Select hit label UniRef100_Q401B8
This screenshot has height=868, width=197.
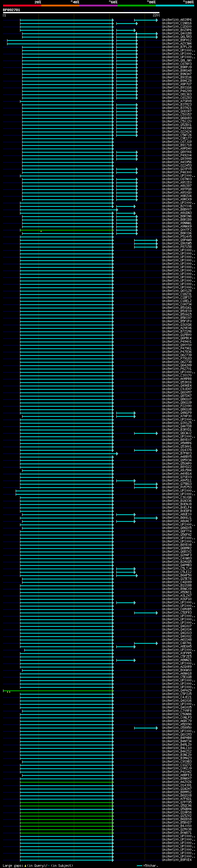pyautogui.click(x=177, y=33)
